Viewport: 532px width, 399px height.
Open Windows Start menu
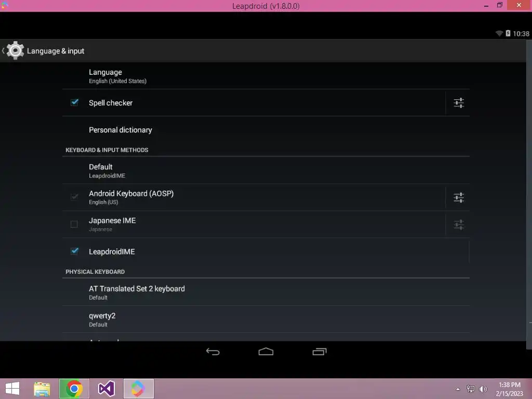[x=12, y=389]
